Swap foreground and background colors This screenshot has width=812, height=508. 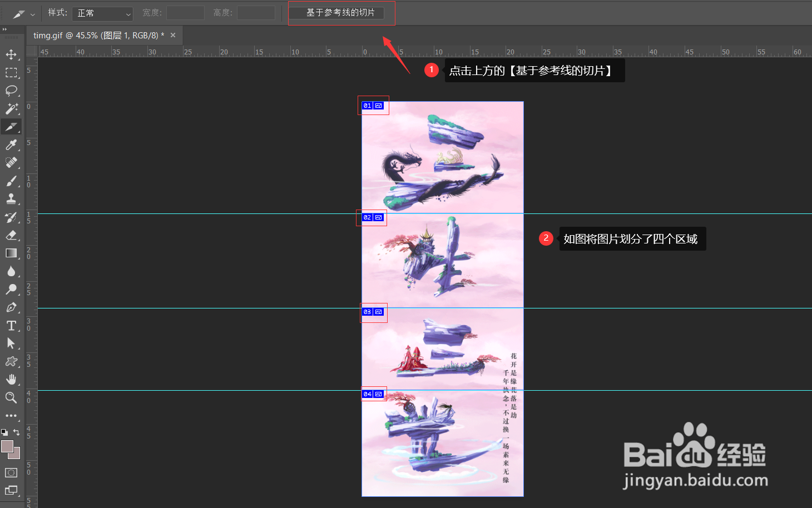[17, 432]
